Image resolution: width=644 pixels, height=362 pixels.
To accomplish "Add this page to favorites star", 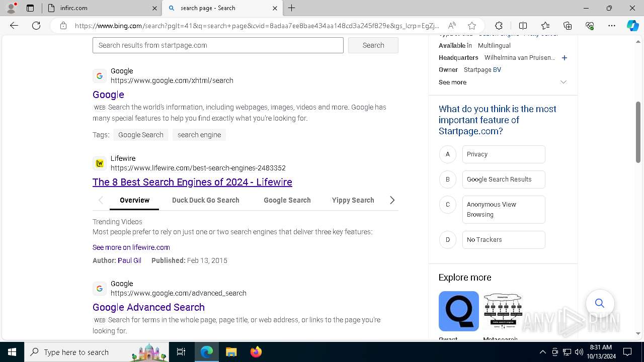I will [471, 26].
